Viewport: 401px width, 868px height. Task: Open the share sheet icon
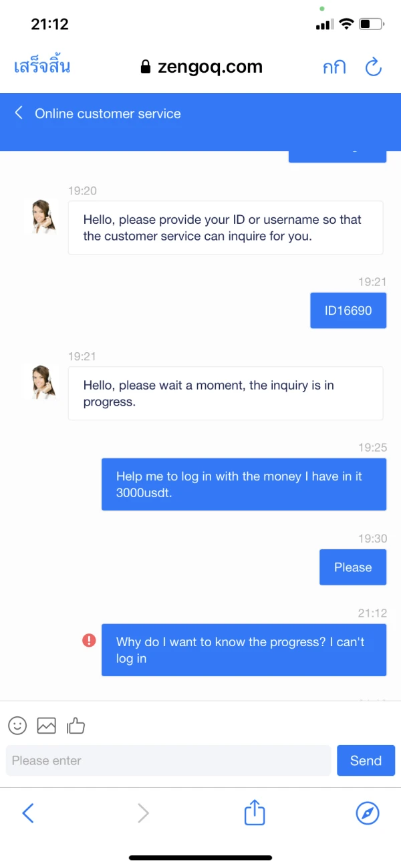(255, 813)
